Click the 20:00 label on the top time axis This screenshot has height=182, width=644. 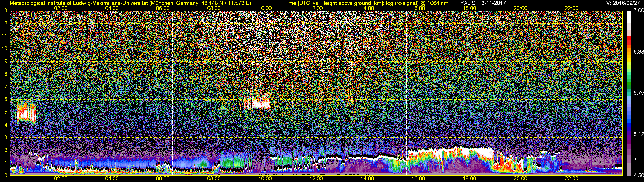pos(521,8)
